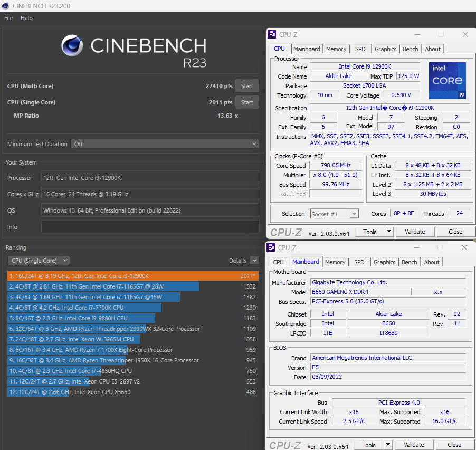
Task: Click the Gigabyte Technology manufacturer field
Action: pyautogui.click(x=388, y=282)
